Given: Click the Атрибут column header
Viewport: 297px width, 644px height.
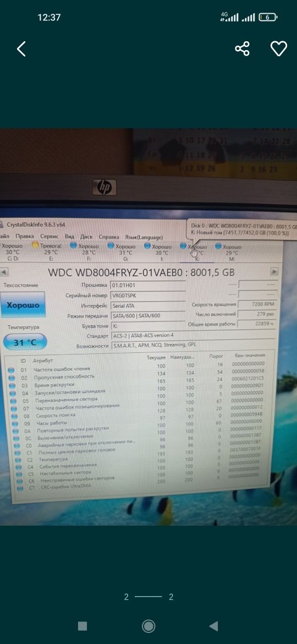Looking at the screenshot, I should coord(43,360).
